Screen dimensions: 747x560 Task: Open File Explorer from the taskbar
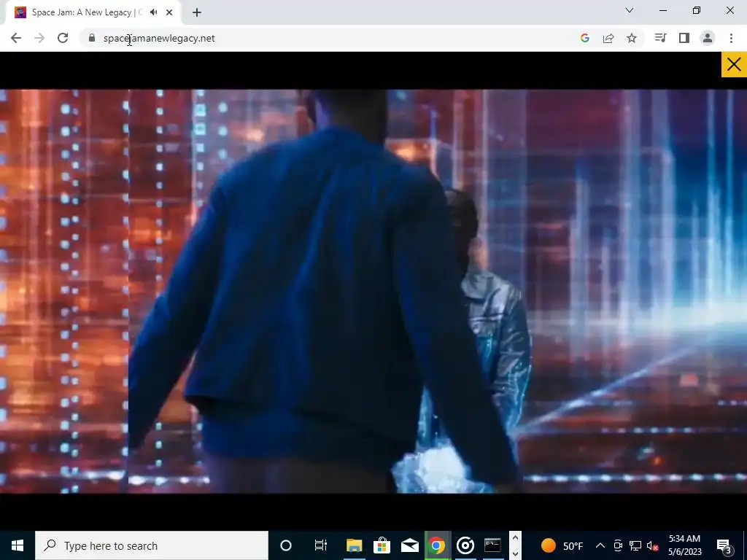click(x=354, y=545)
